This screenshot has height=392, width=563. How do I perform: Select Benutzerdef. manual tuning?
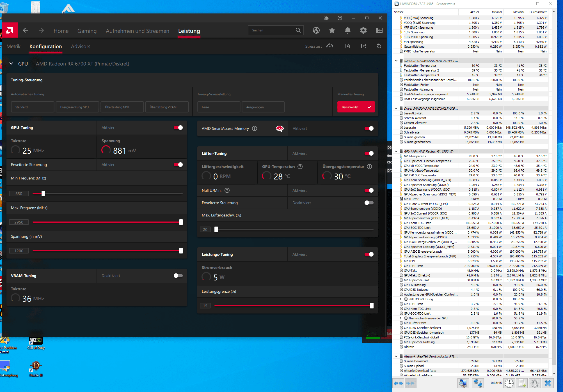click(x=356, y=107)
